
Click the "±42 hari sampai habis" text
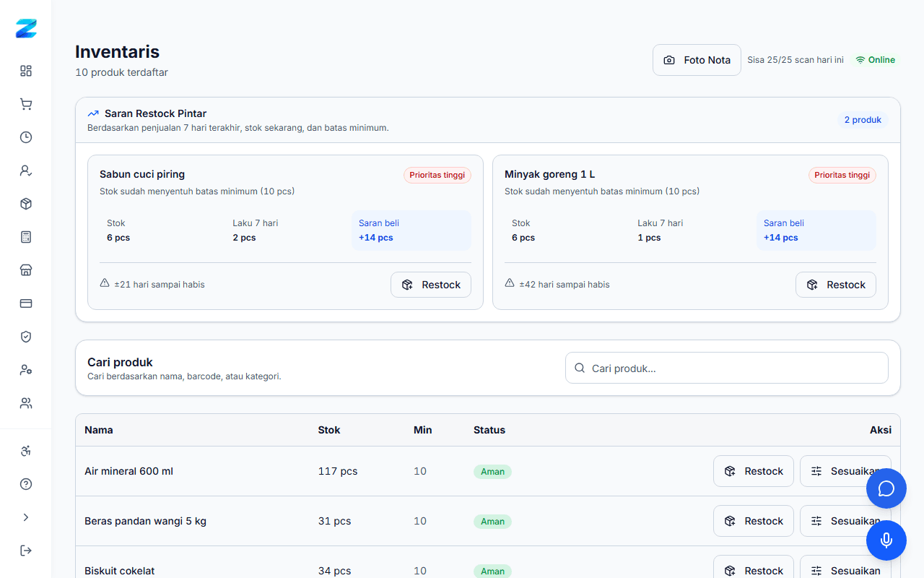point(565,285)
